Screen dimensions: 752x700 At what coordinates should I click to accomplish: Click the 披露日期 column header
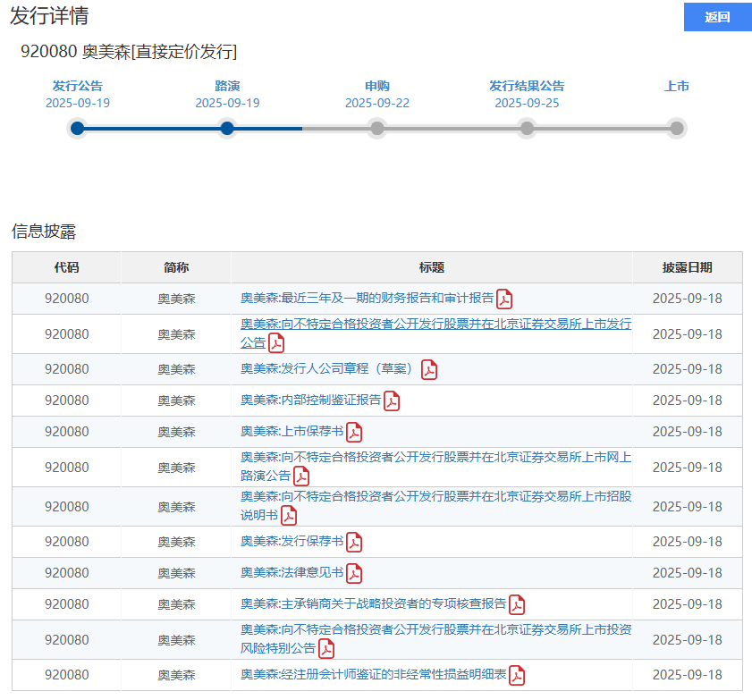point(688,267)
